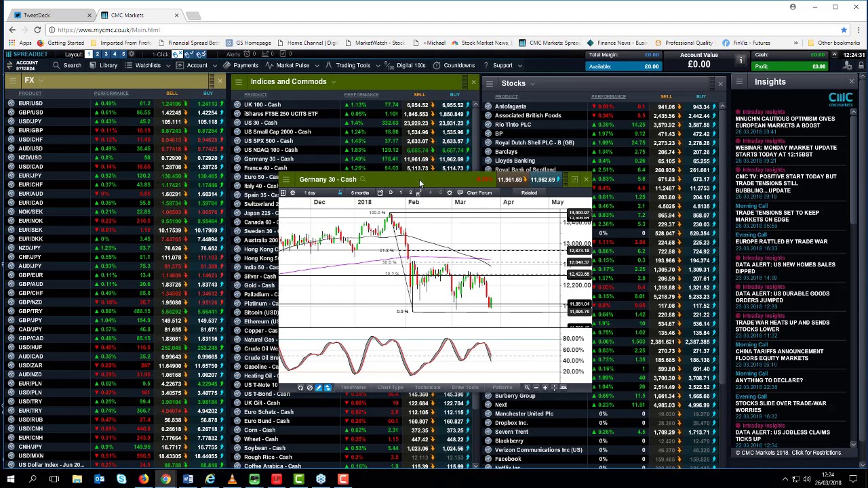The width and height of the screenshot is (868, 488).
Task: Zoom out chart with minus icon
Action: point(536,388)
